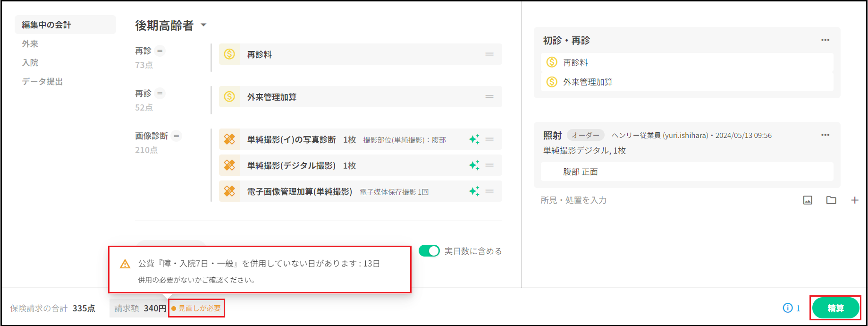Viewport: 868px width, 326px height.
Task: Click the bandage icon on 単純撮影(デジタル撮影)
Action: [229, 165]
